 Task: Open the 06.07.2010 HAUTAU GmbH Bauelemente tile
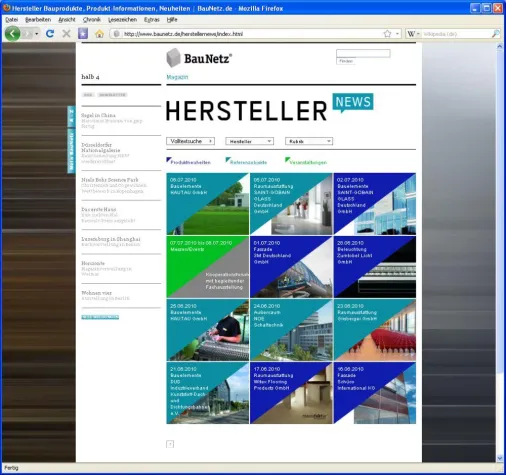[208, 204]
